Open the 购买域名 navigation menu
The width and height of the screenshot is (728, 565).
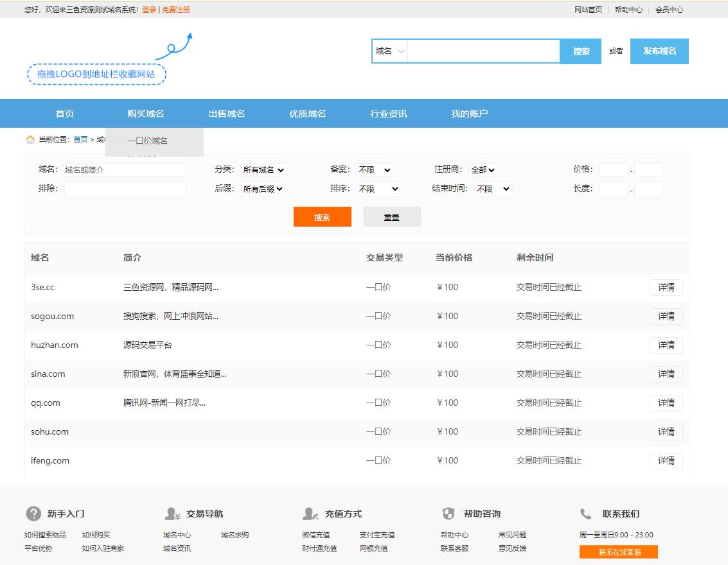pos(146,113)
